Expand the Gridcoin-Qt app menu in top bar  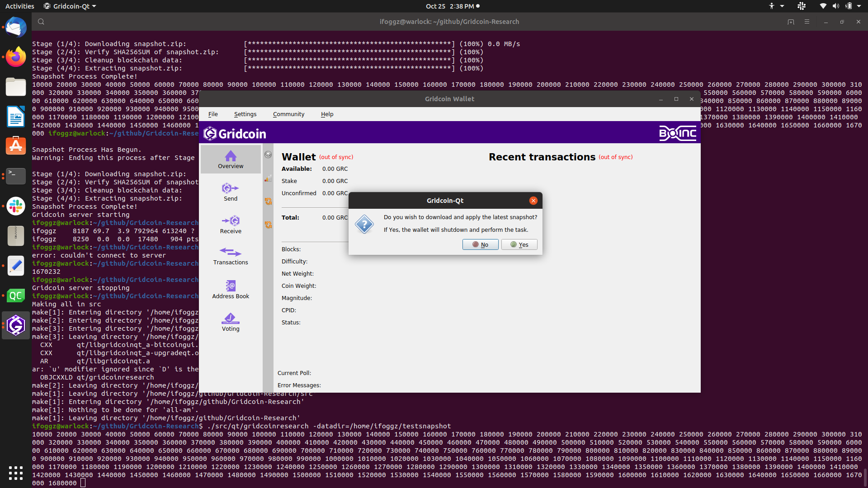pyautogui.click(x=70, y=6)
